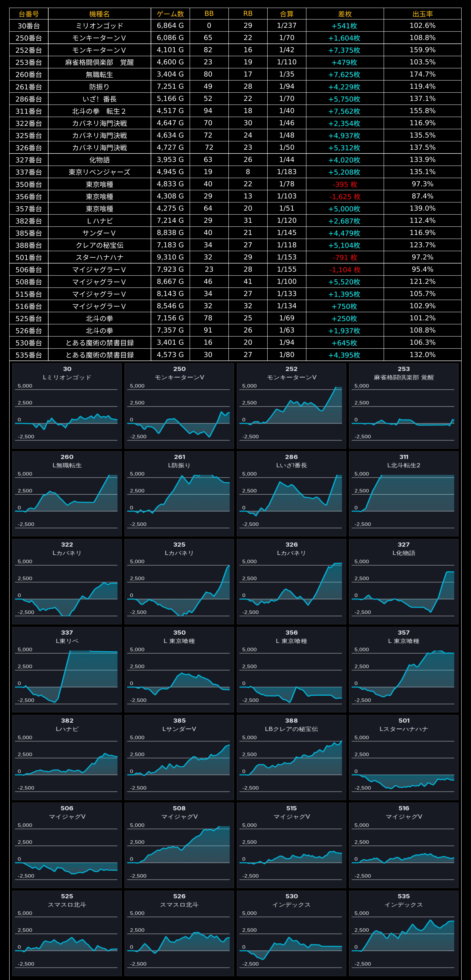Image resolution: width=471 pixels, height=980 pixels.
Task: Select the red -395 枚 value
Action: tap(345, 185)
